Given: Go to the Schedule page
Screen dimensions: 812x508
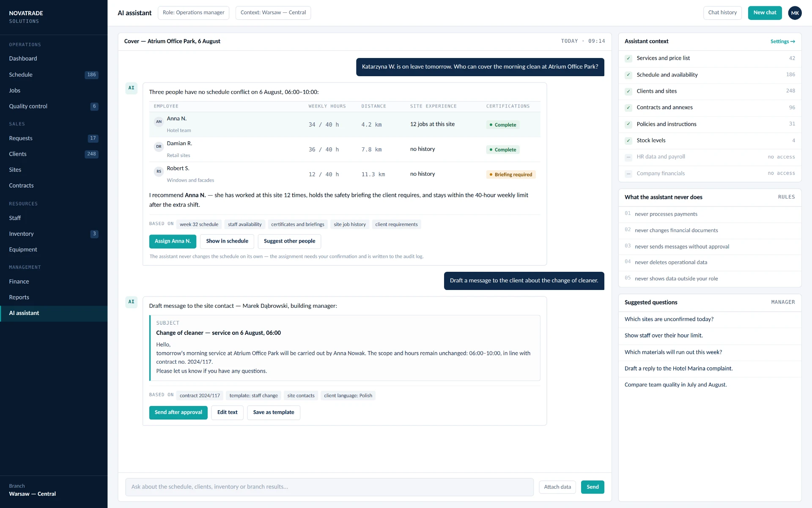Looking at the screenshot, I should pos(54,75).
